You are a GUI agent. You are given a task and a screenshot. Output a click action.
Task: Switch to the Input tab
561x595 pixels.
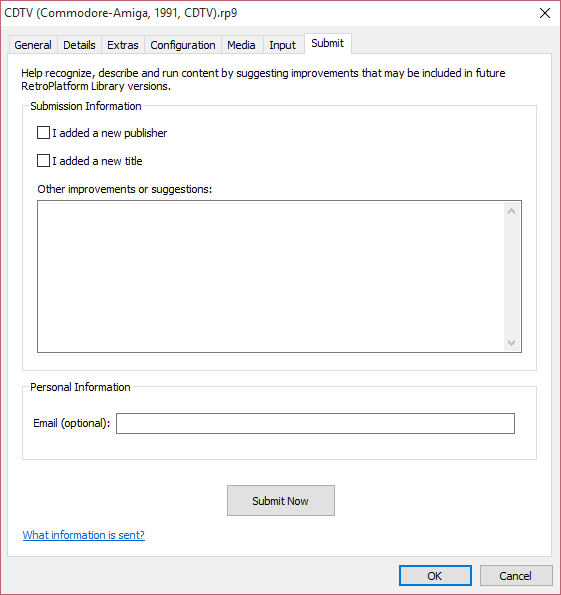[x=282, y=45]
